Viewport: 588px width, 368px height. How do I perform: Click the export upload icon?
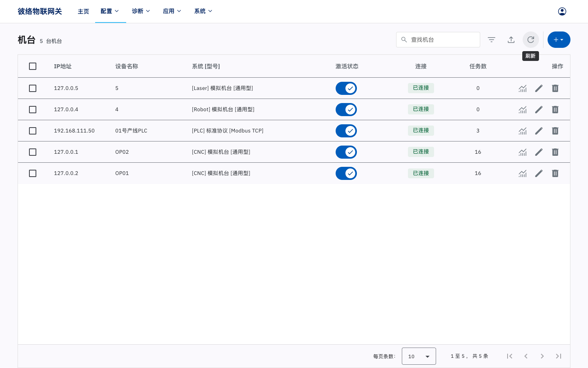click(511, 40)
